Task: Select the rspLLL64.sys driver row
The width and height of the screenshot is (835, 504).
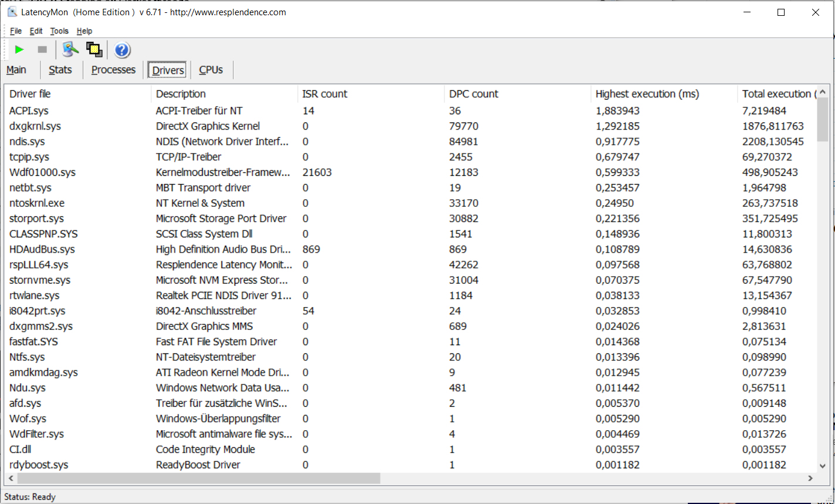Action: 410,265
